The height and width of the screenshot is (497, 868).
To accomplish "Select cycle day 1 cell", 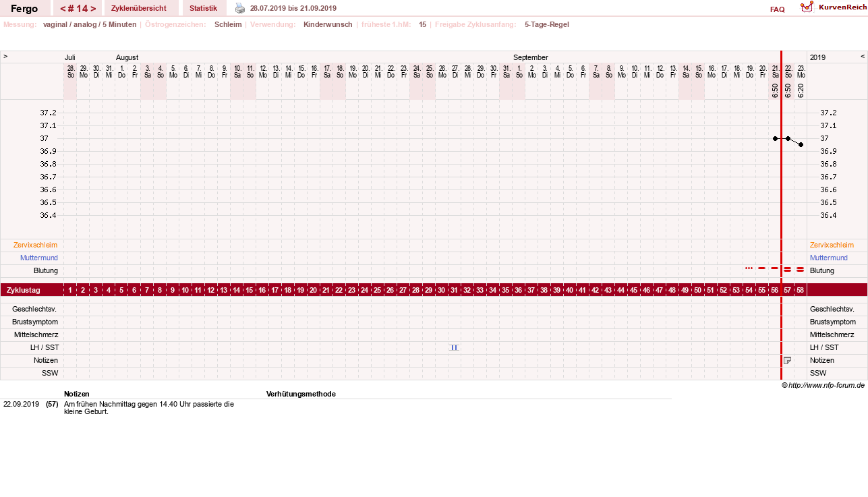I will tap(70, 290).
